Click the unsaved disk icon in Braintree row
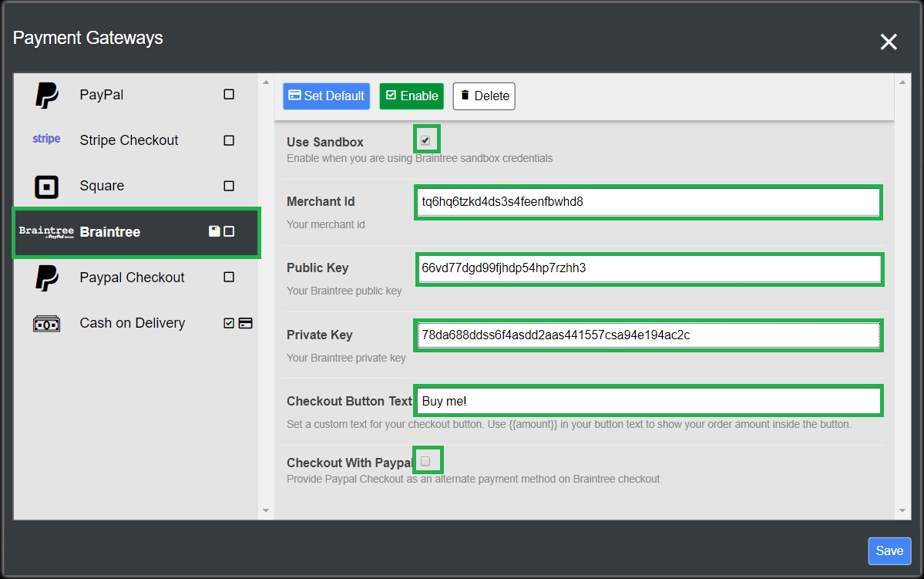This screenshot has height=579, width=924. (x=214, y=232)
